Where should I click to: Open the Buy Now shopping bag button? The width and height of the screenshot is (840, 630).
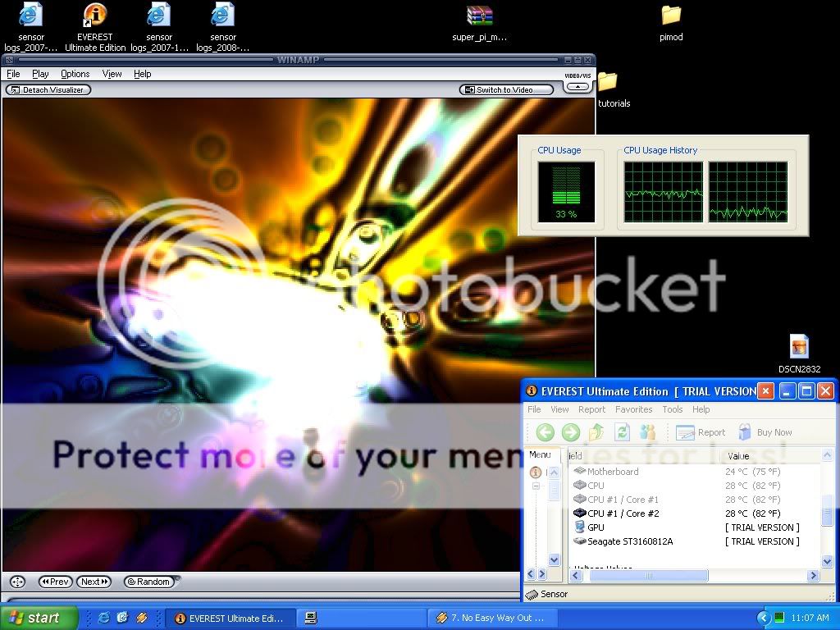[x=765, y=432]
